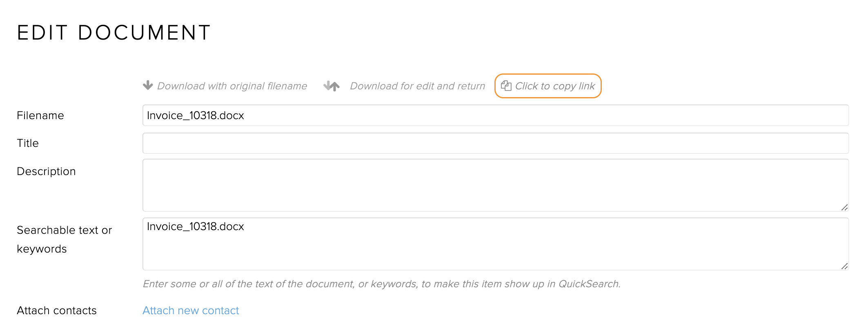
Task: Click the Description box resize handle
Action: coord(844,207)
